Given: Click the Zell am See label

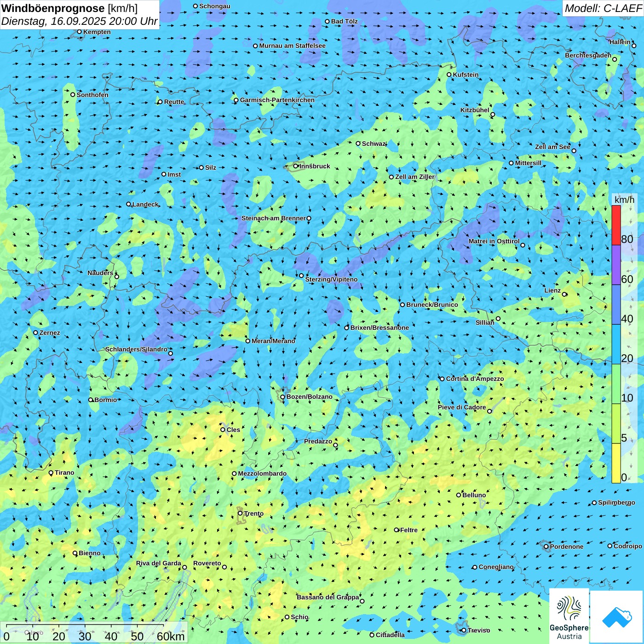Looking at the screenshot, I should [x=552, y=147].
